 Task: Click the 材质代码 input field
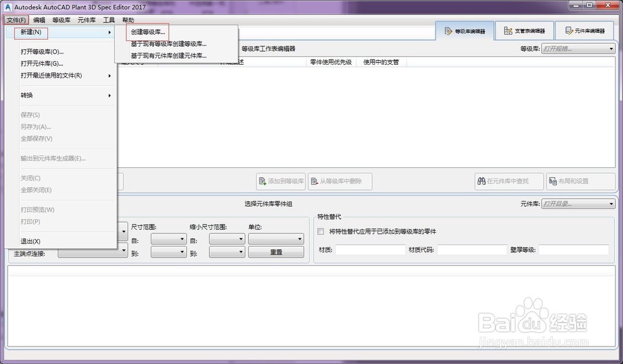coord(472,250)
